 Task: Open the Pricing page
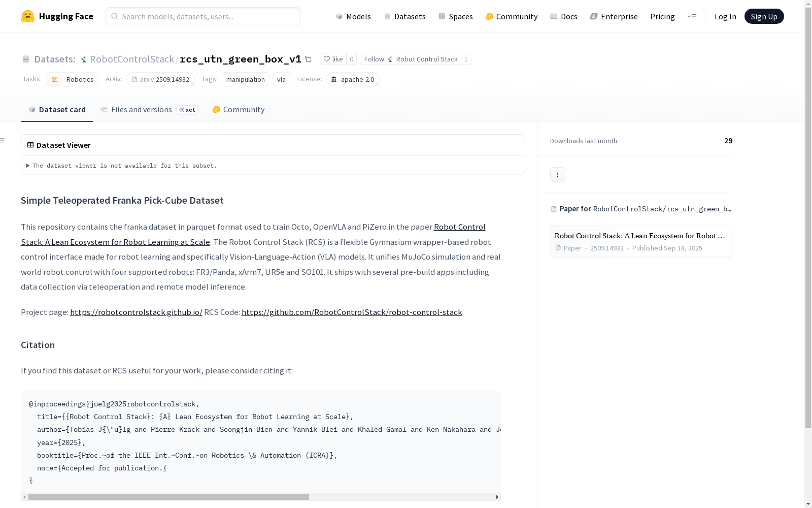click(x=662, y=16)
